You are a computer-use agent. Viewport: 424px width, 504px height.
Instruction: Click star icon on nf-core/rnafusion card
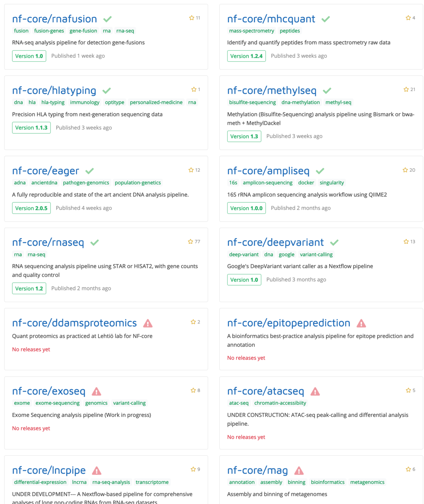pyautogui.click(x=192, y=18)
